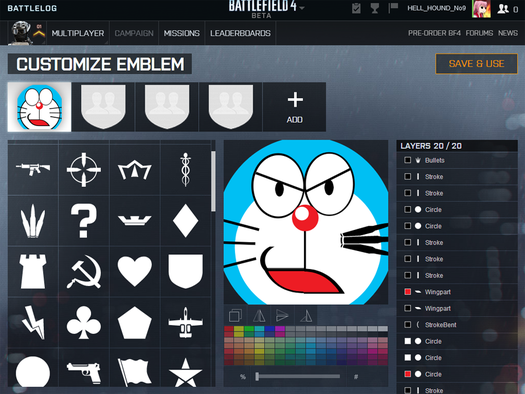Image resolution: width=525 pixels, height=394 pixels.
Task: Select the StrokeBent layer row
Action: (457, 325)
